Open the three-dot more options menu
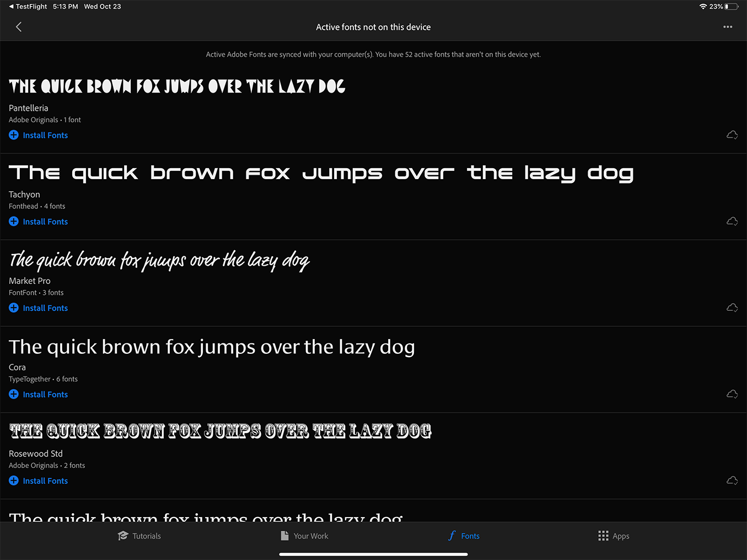The width and height of the screenshot is (747, 560). 728,27
